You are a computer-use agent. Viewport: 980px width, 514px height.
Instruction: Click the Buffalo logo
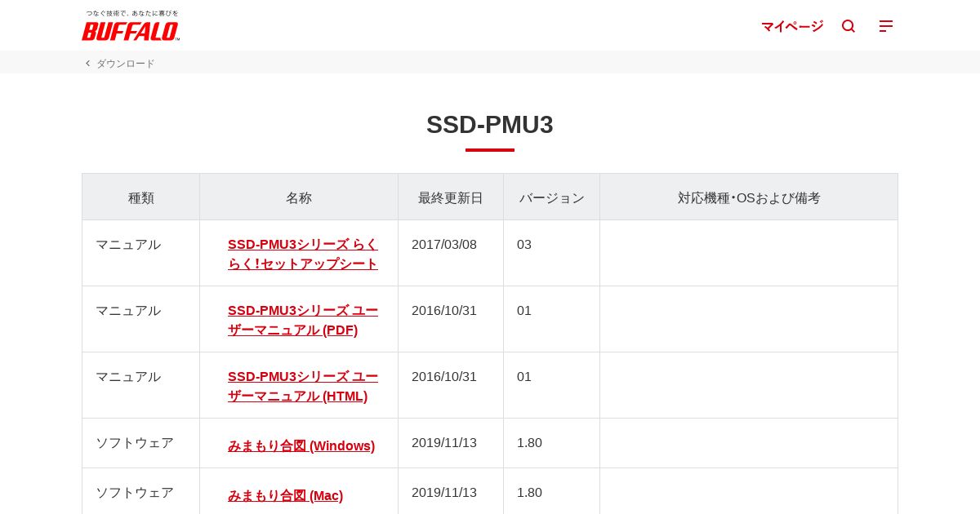131,30
